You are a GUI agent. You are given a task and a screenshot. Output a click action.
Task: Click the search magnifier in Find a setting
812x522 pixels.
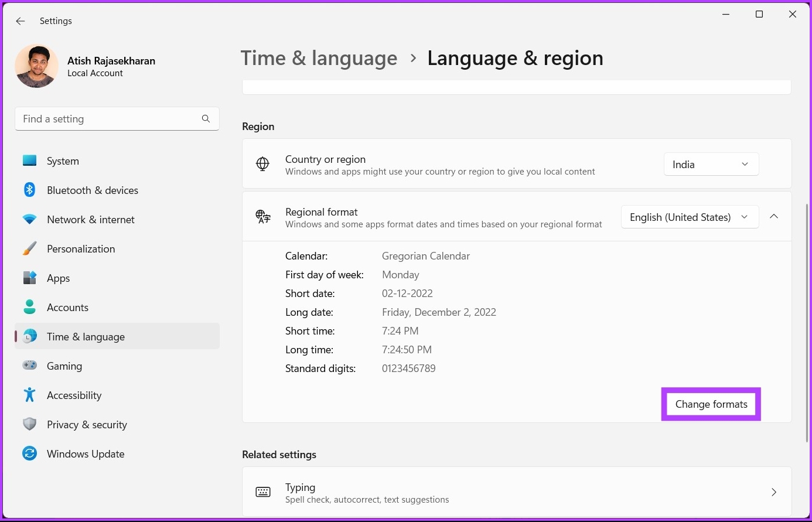(x=206, y=118)
